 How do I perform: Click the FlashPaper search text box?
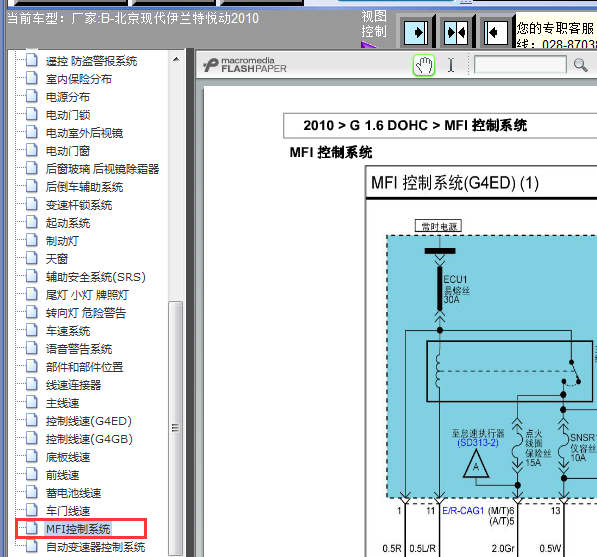point(520,65)
